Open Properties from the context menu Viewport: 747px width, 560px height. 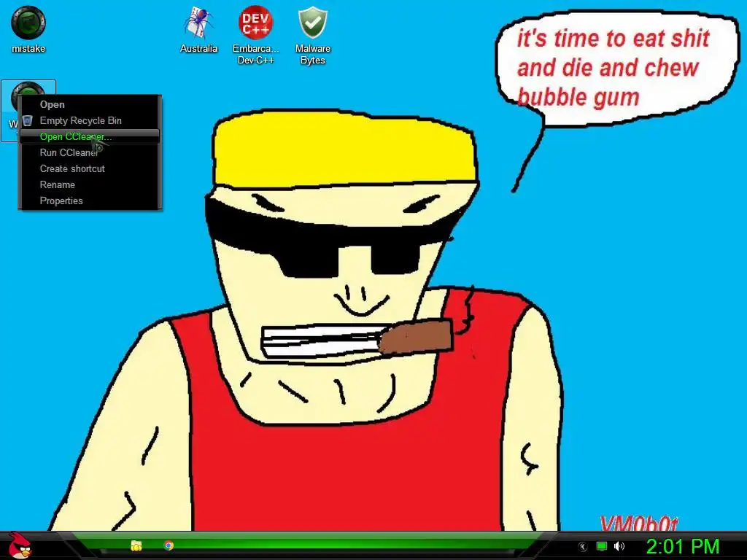tap(90, 201)
